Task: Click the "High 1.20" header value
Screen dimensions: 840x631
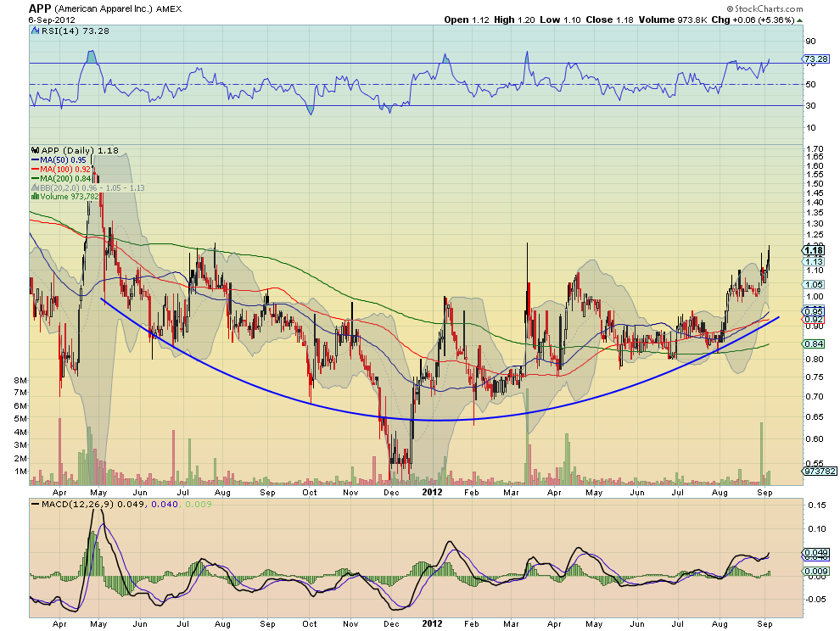Action: pyautogui.click(x=514, y=20)
